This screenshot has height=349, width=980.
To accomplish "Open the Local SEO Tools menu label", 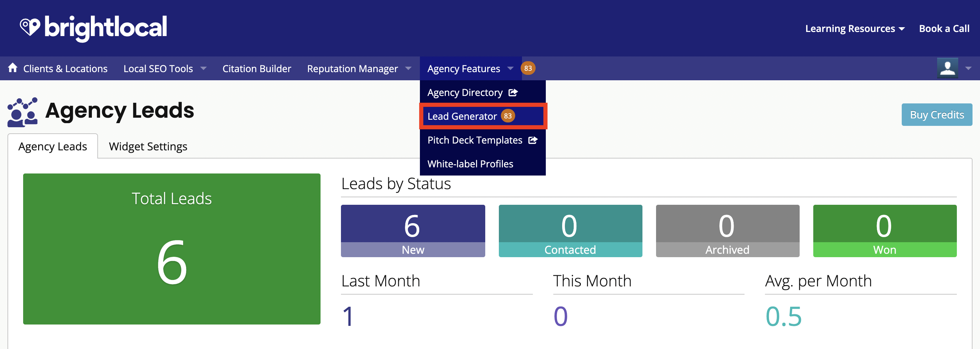I will point(158,68).
